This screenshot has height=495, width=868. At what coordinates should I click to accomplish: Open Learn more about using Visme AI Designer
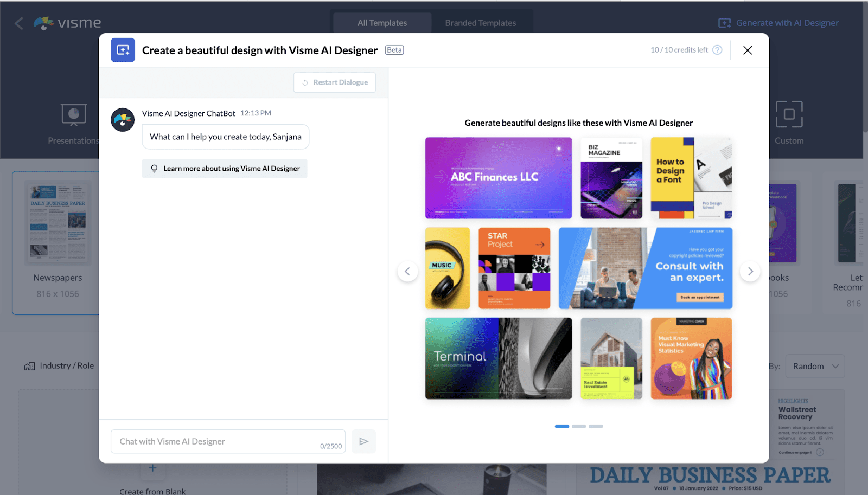(225, 169)
